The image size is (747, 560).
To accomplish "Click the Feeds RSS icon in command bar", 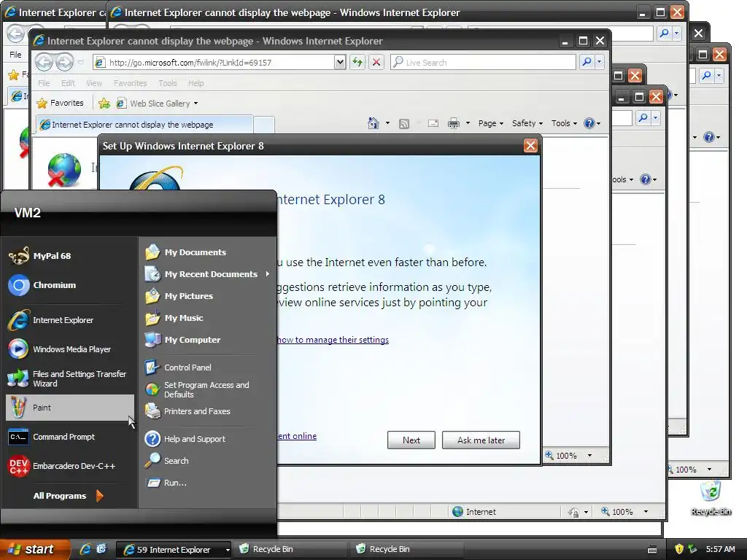I will pos(404,124).
